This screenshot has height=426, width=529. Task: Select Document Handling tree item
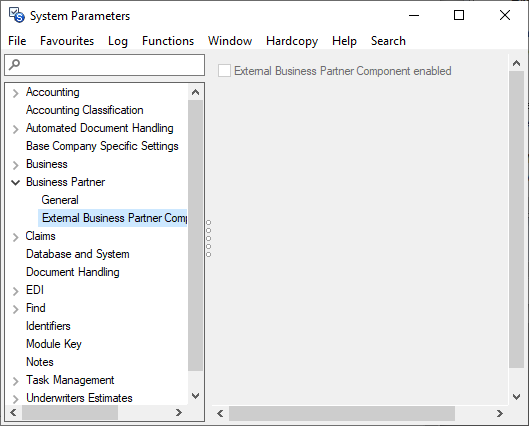[x=73, y=272]
